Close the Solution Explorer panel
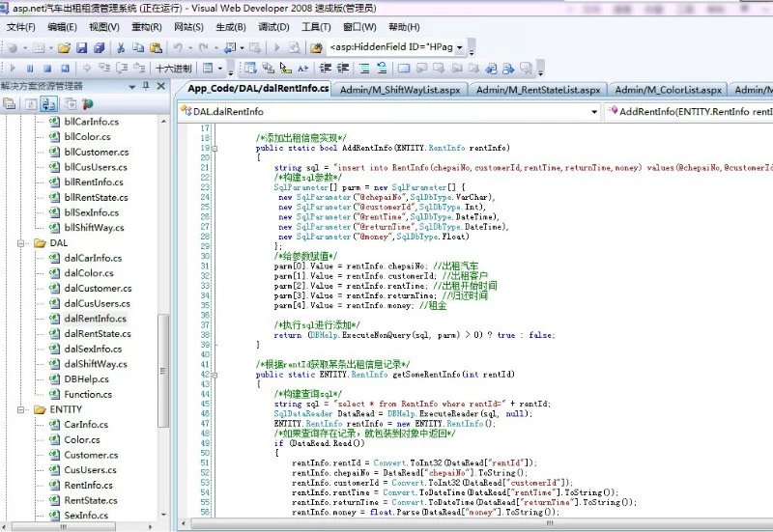Image resolution: width=773 pixels, height=532 pixels. click(161, 86)
